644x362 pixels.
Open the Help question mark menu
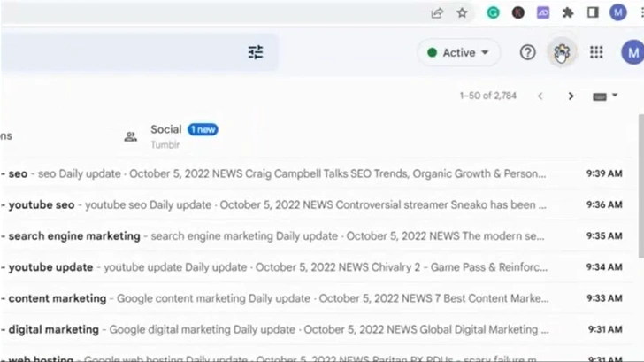click(528, 52)
